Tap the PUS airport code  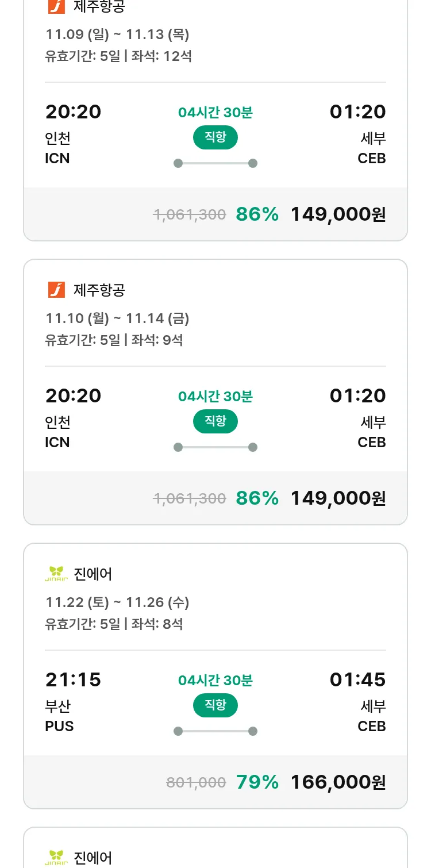tap(59, 726)
